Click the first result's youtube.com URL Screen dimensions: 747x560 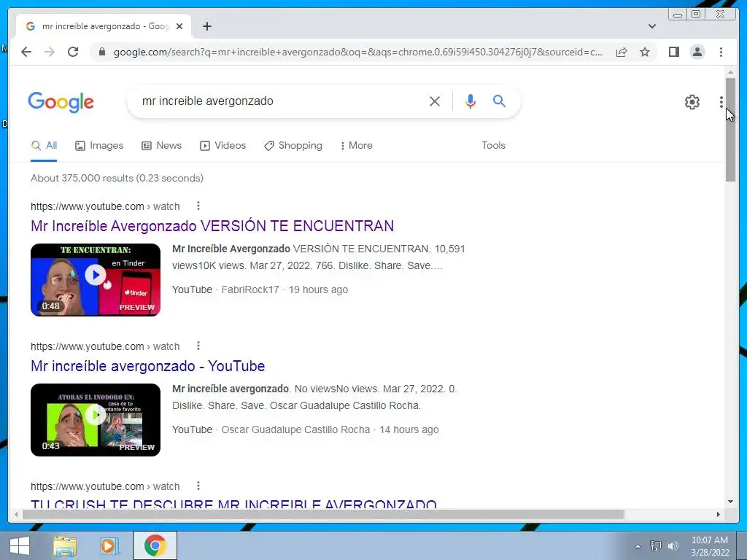(105, 206)
